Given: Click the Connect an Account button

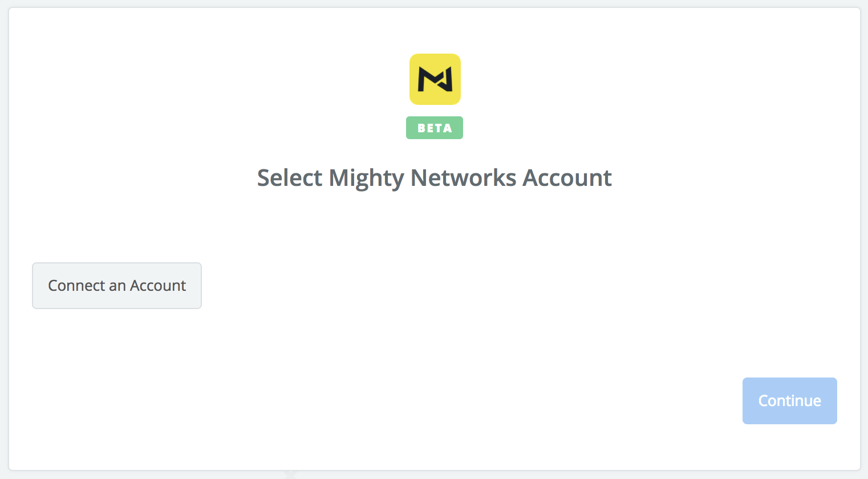Looking at the screenshot, I should (117, 286).
